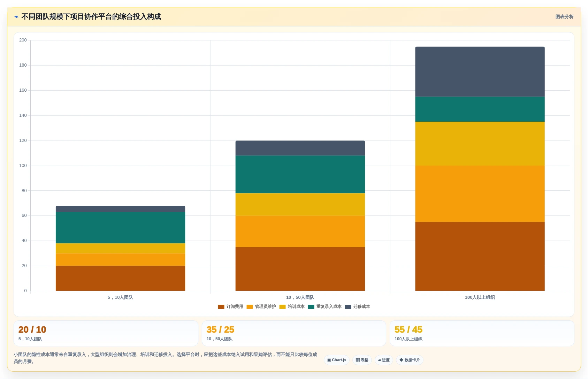Click the 迁移成本 legend label
This screenshot has height=379, width=588.
(362, 307)
